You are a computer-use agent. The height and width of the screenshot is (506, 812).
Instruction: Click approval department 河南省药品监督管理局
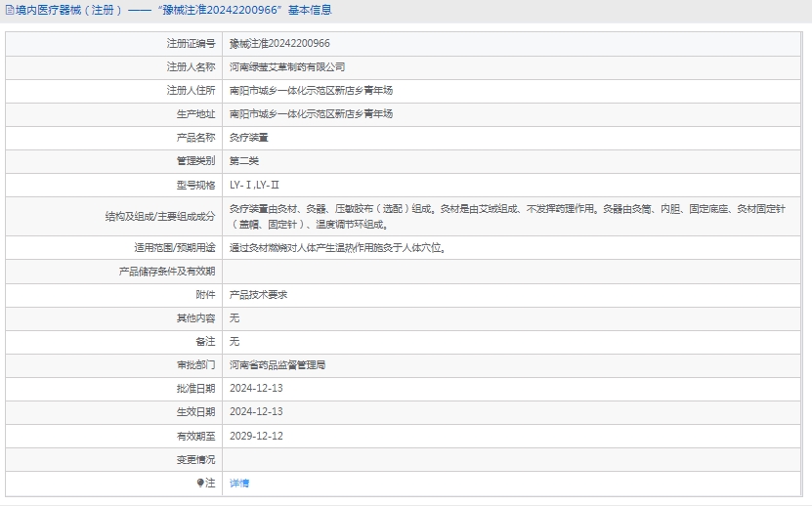coord(278,364)
